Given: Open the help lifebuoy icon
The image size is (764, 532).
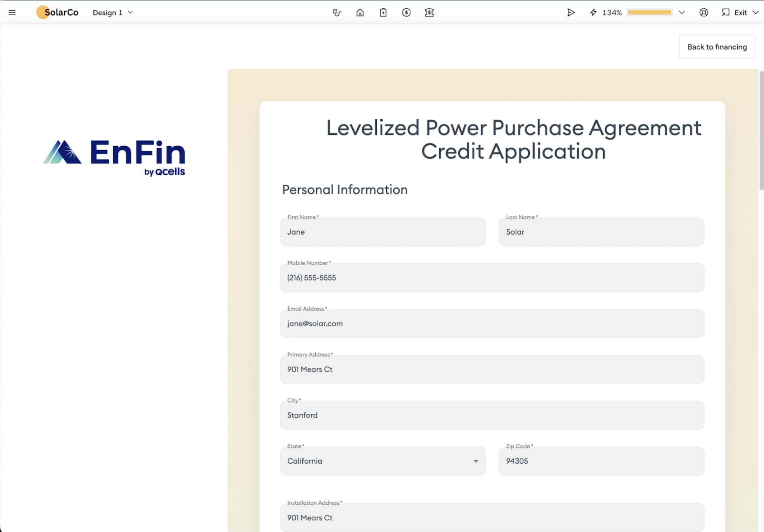Looking at the screenshot, I should [703, 12].
